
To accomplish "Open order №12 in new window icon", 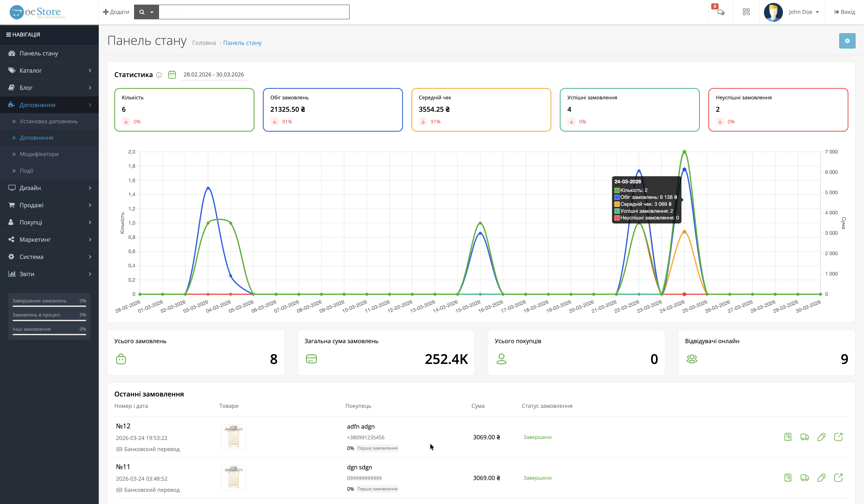I will 838,437.
